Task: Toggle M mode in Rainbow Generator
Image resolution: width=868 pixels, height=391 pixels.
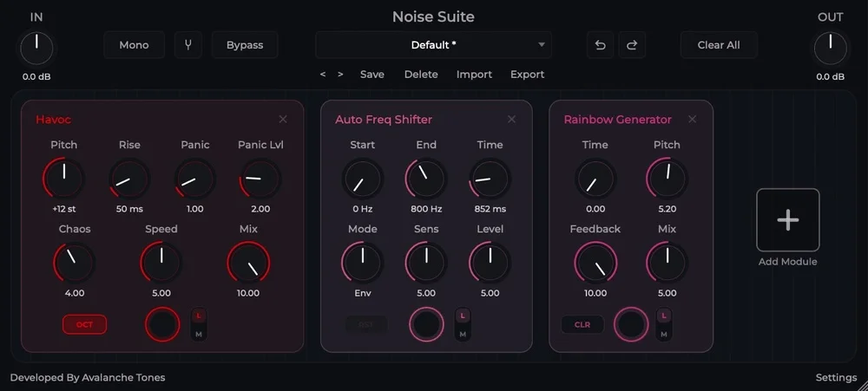Action: click(664, 335)
